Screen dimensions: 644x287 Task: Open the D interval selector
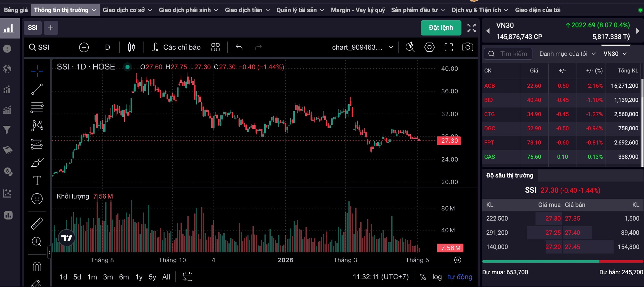coord(108,47)
